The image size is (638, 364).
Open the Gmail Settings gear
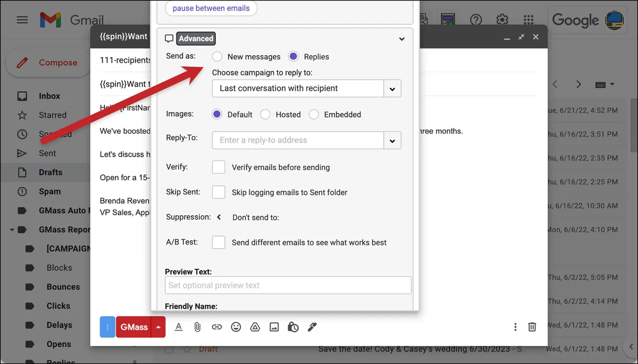[502, 20]
